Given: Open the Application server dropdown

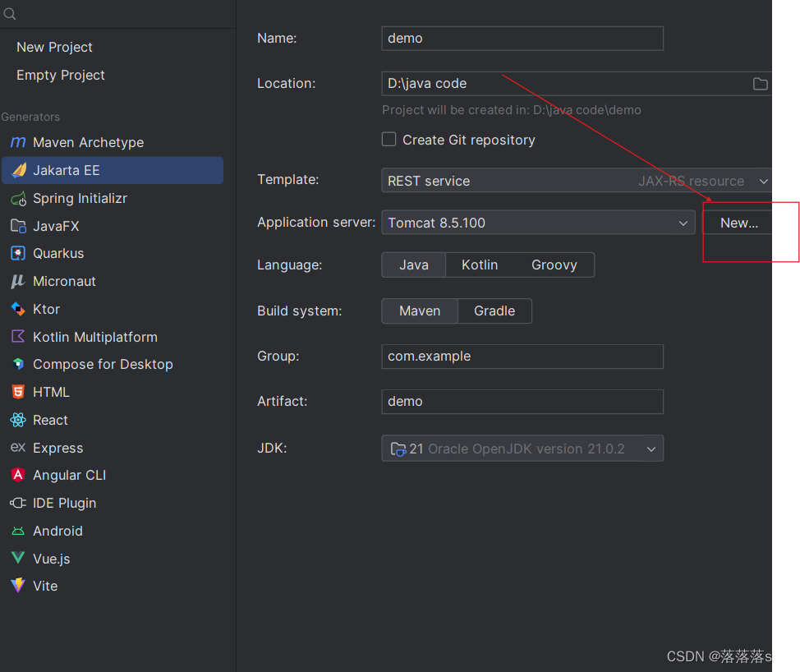Looking at the screenshot, I should point(538,223).
